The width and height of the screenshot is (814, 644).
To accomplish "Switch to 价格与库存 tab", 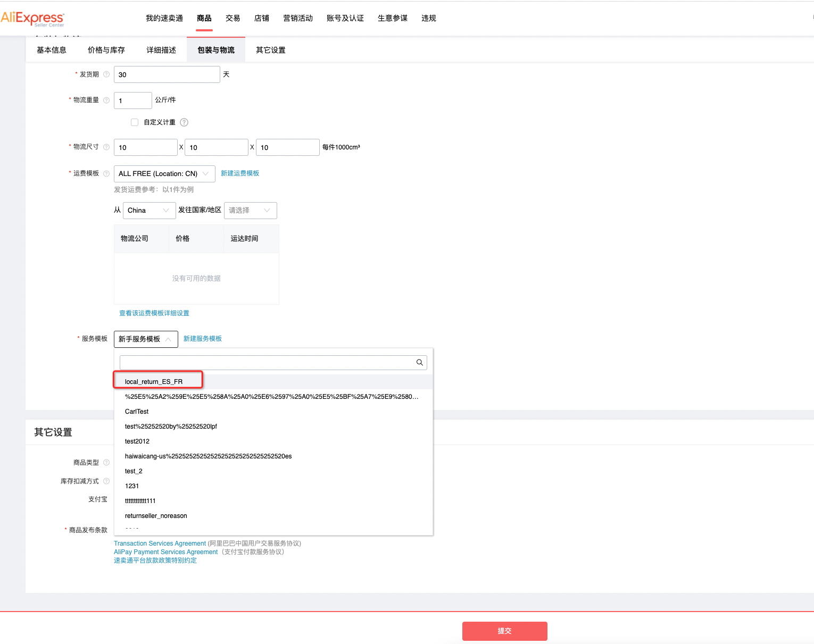I will (x=106, y=50).
